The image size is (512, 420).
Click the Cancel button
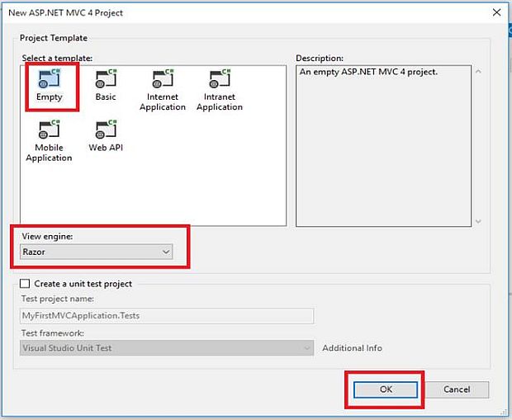457,389
